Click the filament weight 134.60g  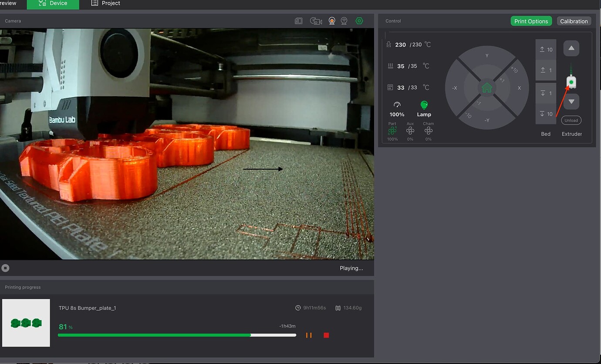point(353,308)
